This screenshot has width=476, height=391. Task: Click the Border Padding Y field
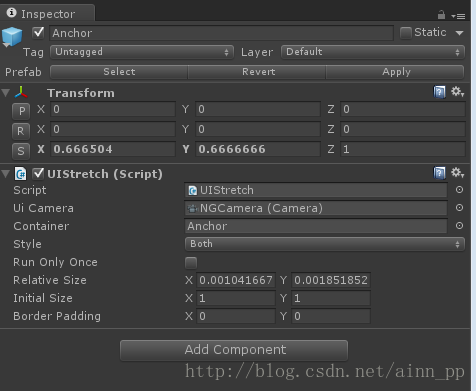pos(331,316)
